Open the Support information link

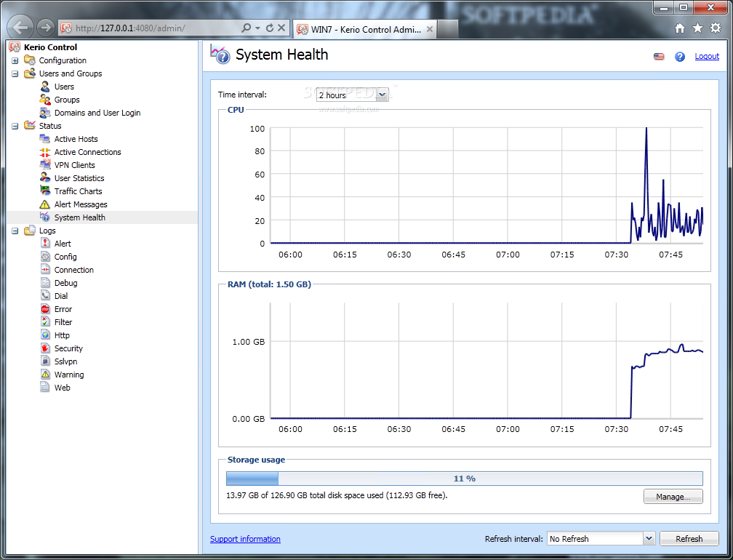click(x=246, y=539)
